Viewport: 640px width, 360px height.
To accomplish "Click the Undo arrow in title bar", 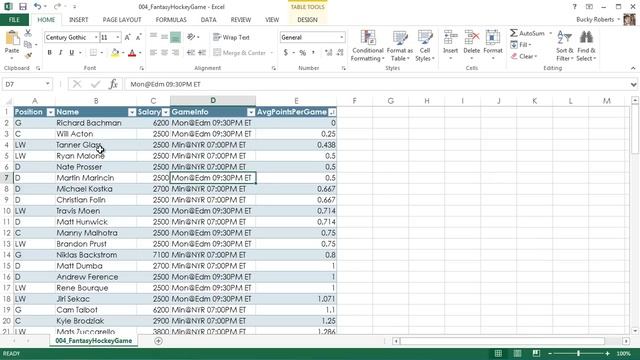I will (38, 7).
